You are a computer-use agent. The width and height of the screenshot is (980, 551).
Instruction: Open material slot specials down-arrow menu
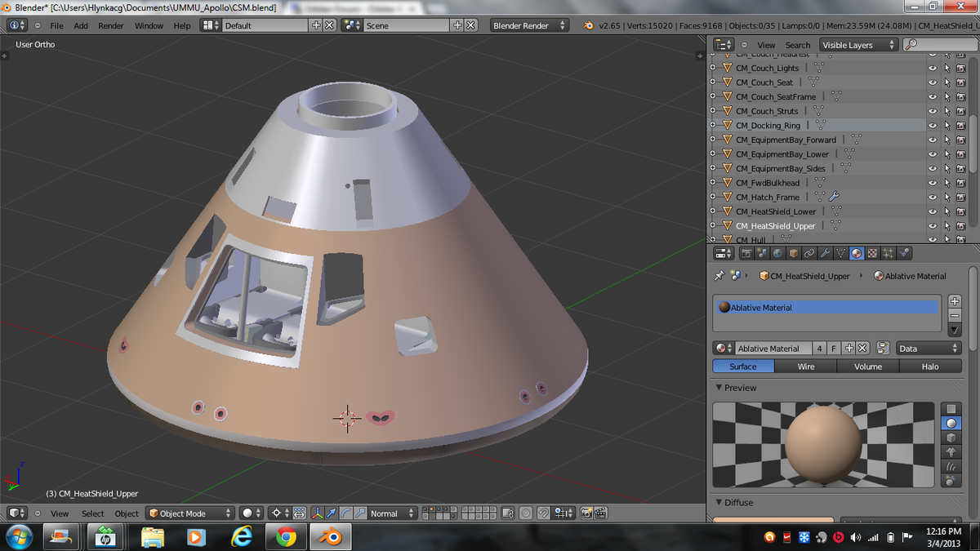pos(955,330)
